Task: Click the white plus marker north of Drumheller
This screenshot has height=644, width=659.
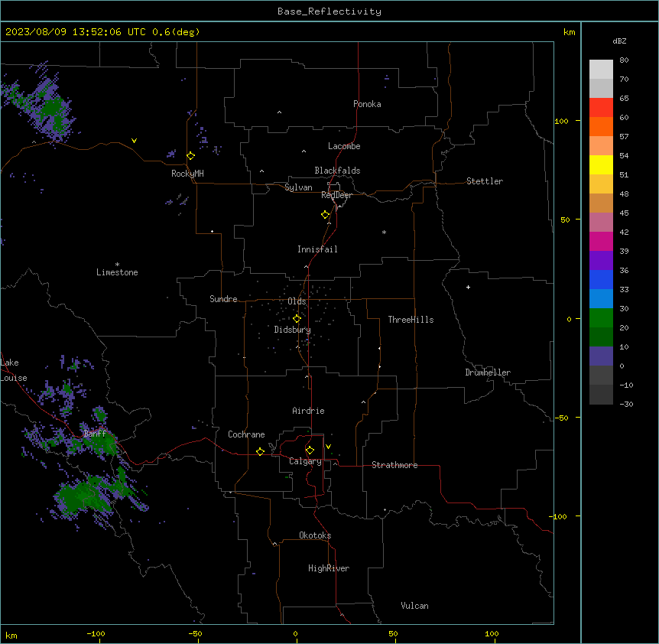Action: (468, 287)
